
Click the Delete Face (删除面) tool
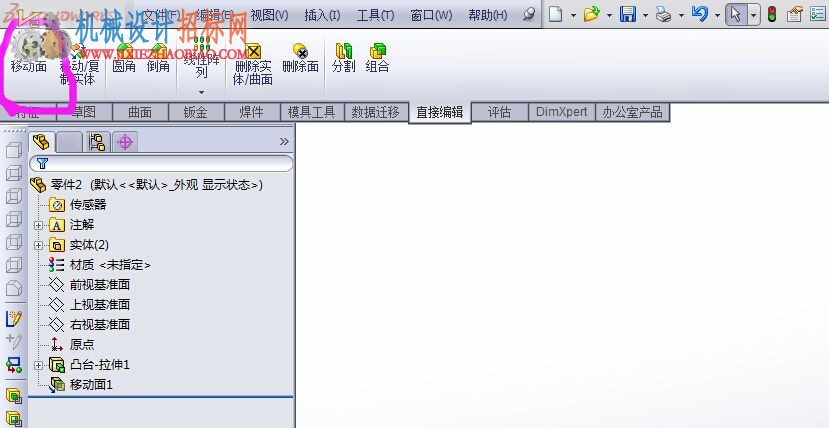coord(300,58)
